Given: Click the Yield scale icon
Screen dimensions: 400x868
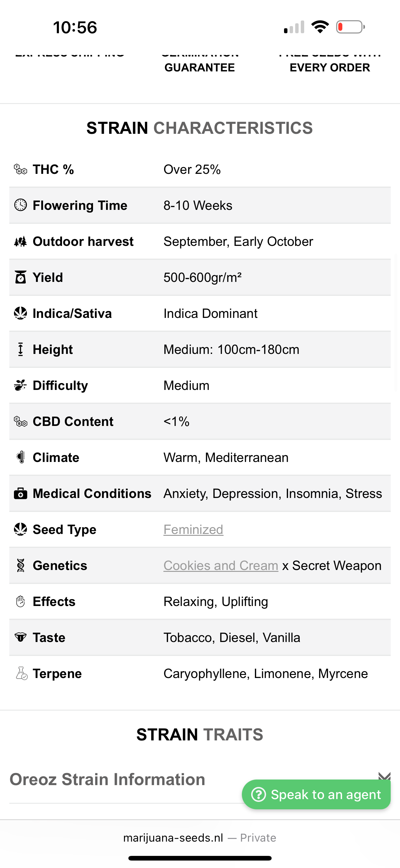Looking at the screenshot, I should pos(20,277).
